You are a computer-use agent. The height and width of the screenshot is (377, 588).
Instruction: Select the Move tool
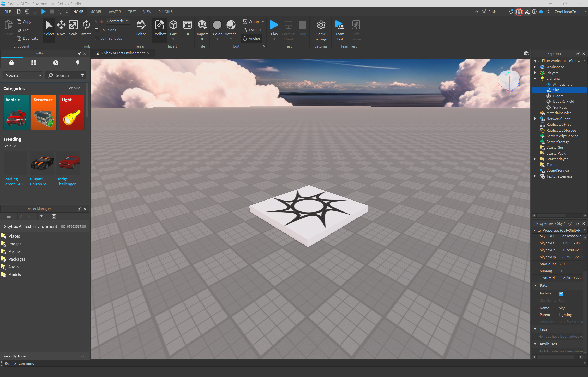(61, 28)
